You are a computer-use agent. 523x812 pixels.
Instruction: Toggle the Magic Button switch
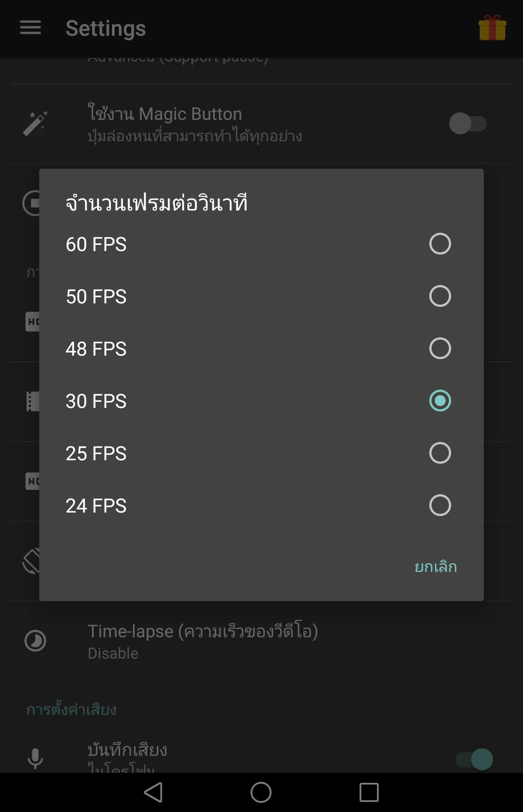pyautogui.click(x=468, y=123)
